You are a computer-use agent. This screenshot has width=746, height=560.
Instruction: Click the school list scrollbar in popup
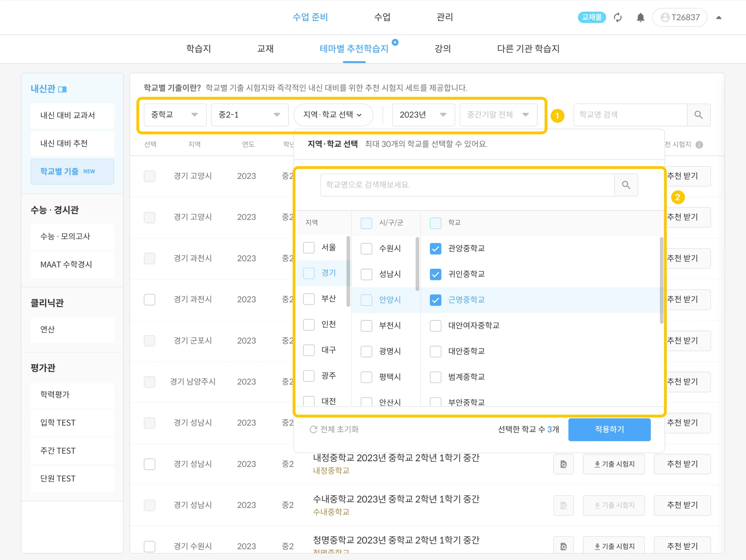pos(661,280)
